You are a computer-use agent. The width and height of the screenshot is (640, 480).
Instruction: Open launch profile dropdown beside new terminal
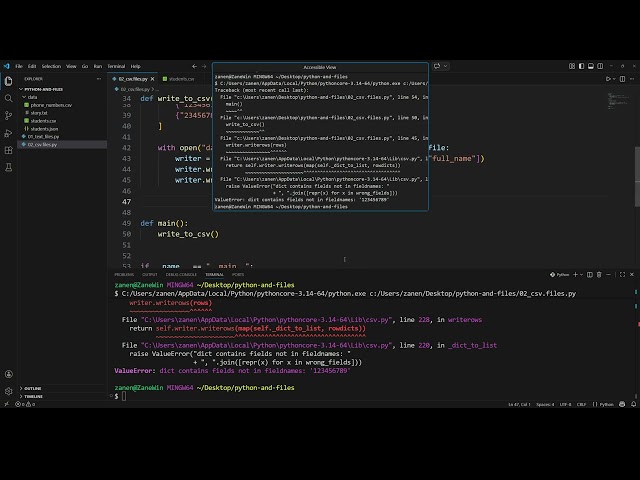(581, 275)
